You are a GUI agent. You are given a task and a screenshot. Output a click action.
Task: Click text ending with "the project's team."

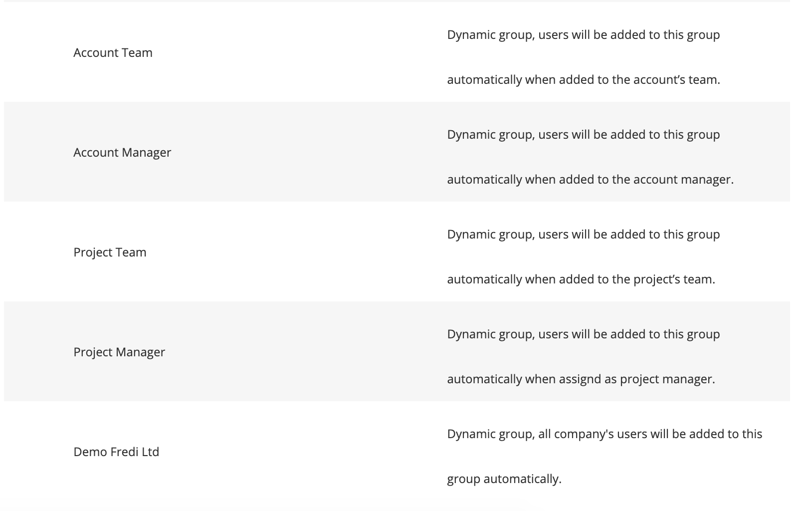581,279
